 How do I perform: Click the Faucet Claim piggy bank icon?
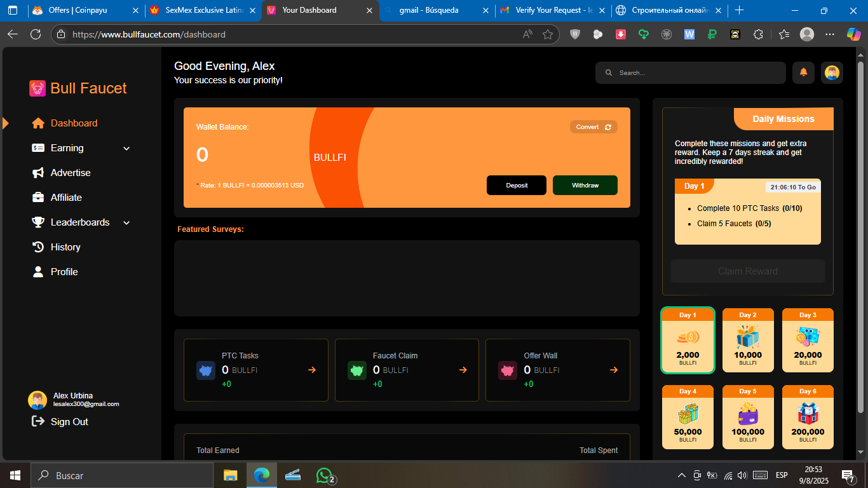[357, 370]
